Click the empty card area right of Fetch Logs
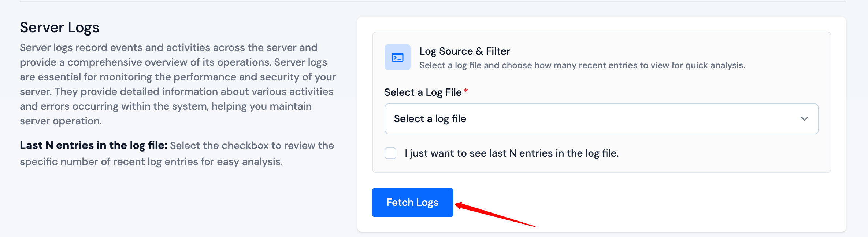 click(659, 203)
